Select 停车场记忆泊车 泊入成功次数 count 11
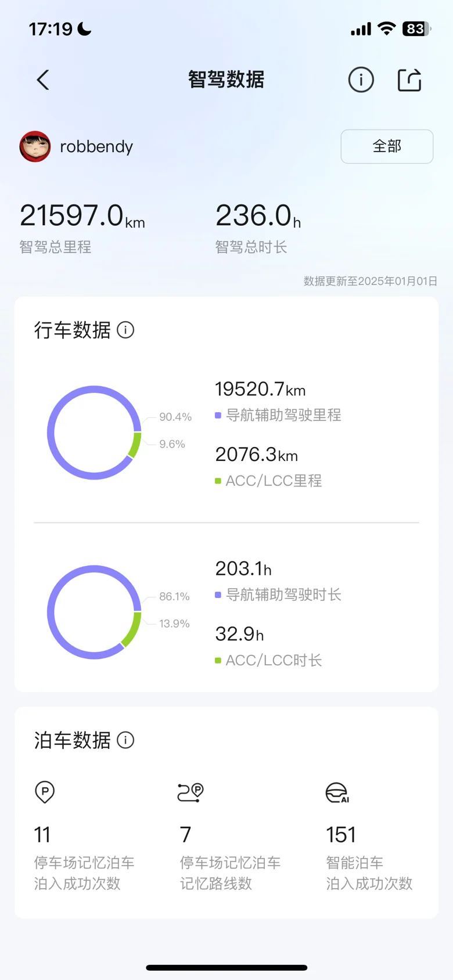Screen dimensions: 453x980 42,835
